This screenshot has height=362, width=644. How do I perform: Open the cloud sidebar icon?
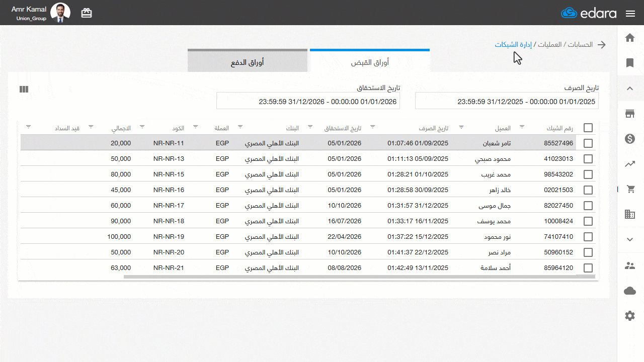(630, 291)
